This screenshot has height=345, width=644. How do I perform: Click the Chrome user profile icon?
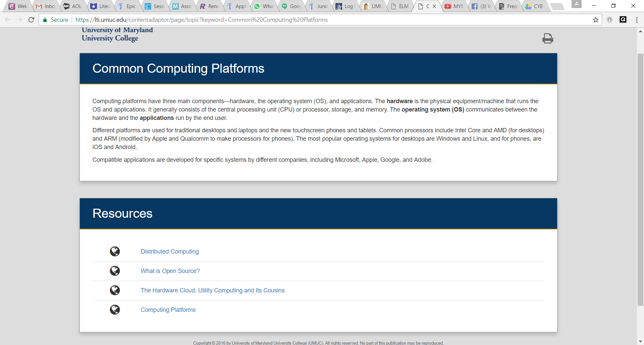point(576,4)
